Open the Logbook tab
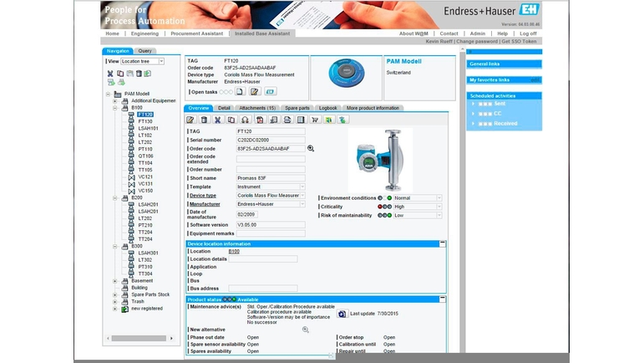The image size is (644, 363). tap(328, 108)
